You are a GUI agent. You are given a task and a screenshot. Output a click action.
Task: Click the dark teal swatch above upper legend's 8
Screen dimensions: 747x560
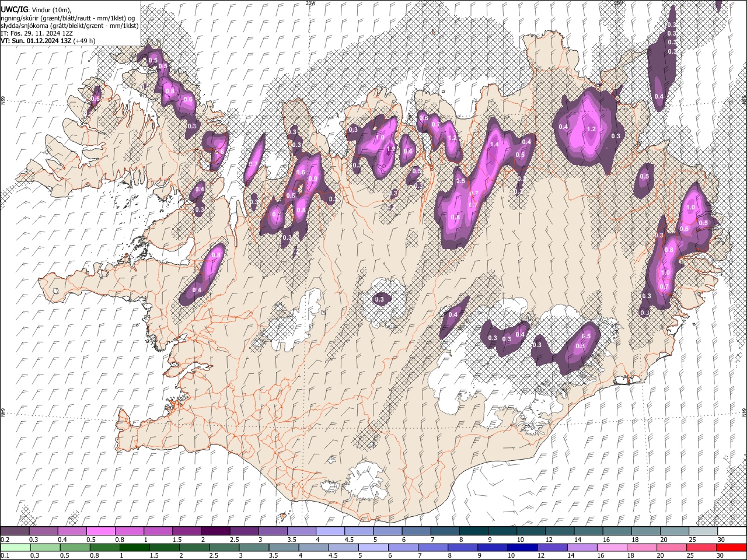(x=474, y=531)
